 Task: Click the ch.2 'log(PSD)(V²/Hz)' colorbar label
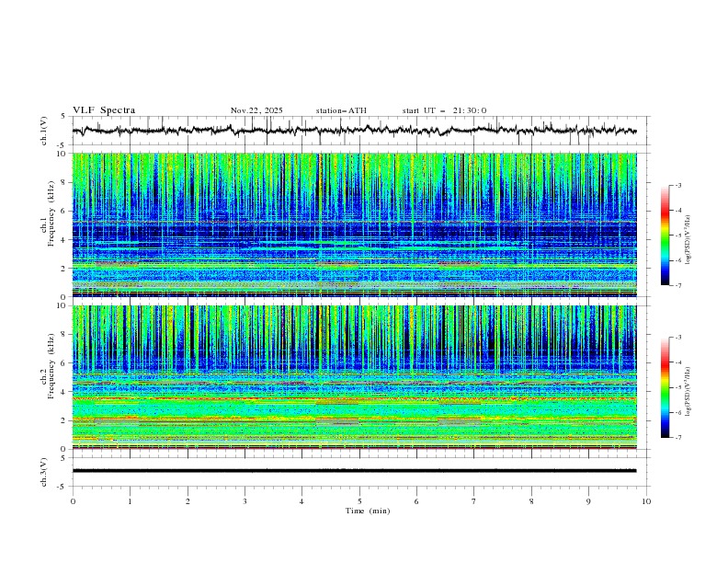click(x=688, y=392)
